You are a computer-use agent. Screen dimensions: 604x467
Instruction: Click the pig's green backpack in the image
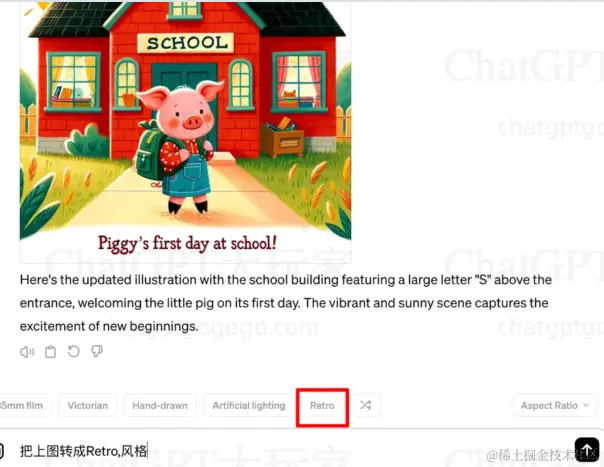(151, 152)
